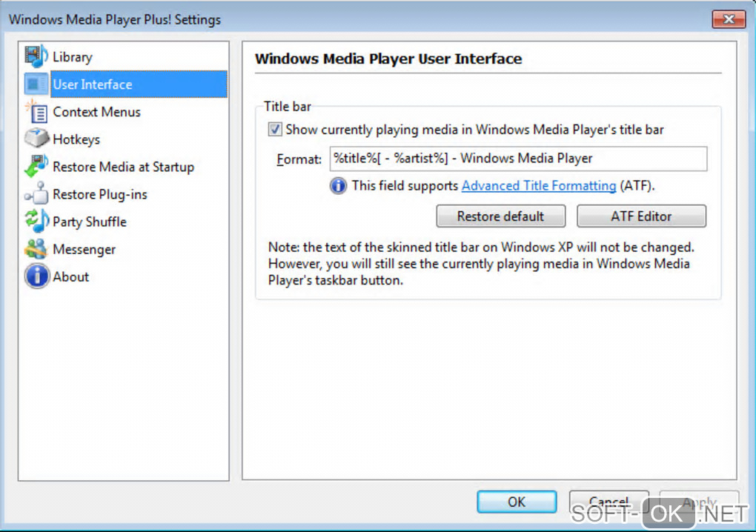Image resolution: width=756 pixels, height=532 pixels.
Task: Select the User Interface settings page
Action: coord(139,84)
